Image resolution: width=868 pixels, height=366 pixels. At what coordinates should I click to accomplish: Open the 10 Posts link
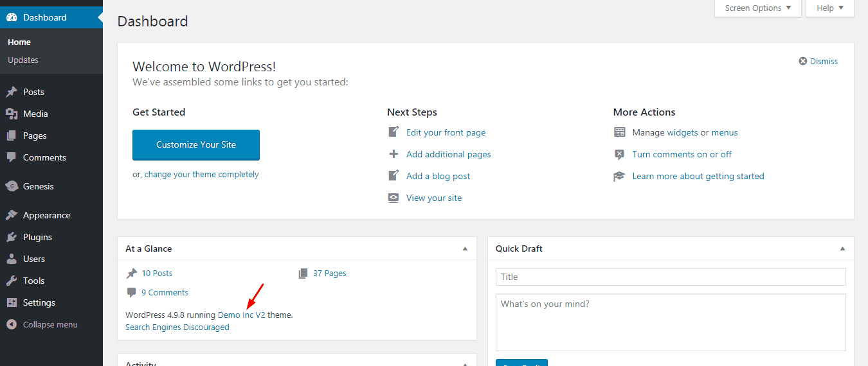point(158,273)
